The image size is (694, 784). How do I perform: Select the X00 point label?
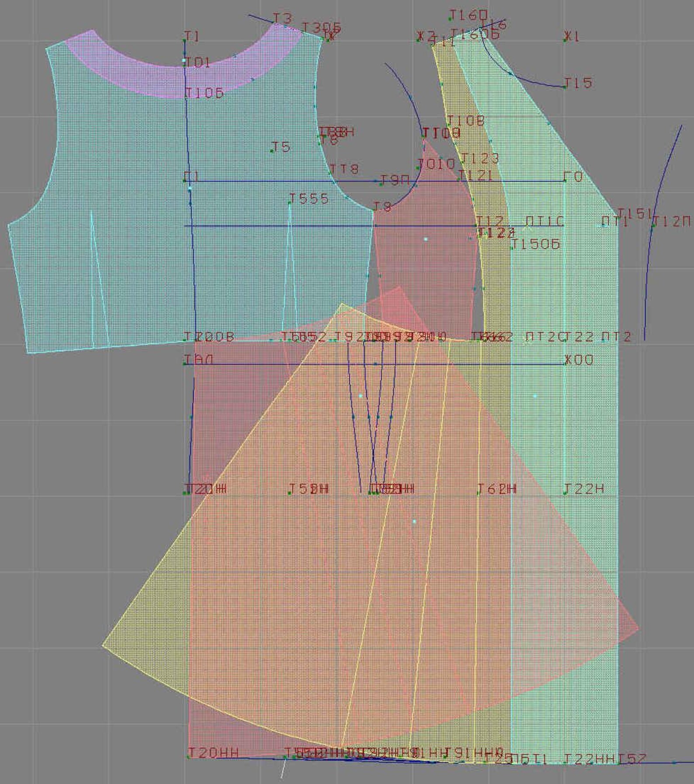click(579, 360)
